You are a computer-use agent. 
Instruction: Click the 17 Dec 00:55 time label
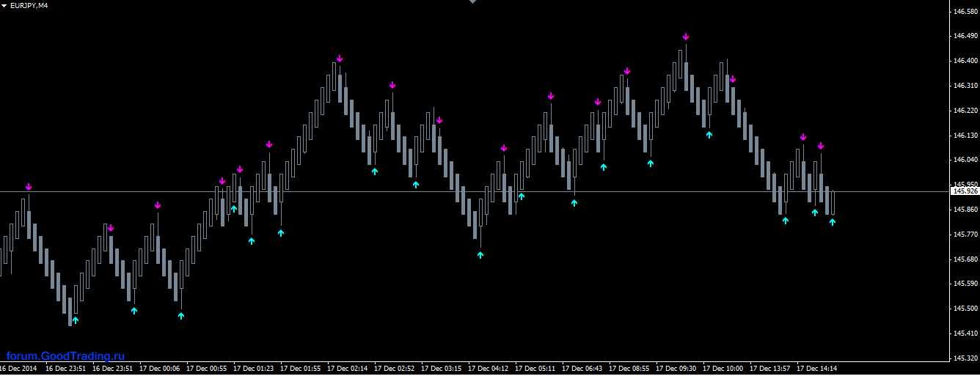tap(206, 369)
